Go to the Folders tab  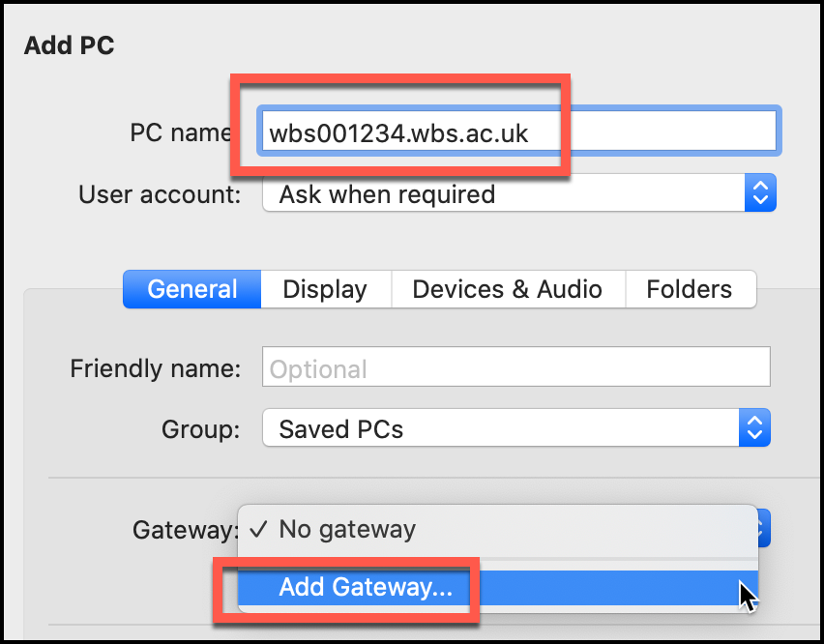tap(689, 289)
